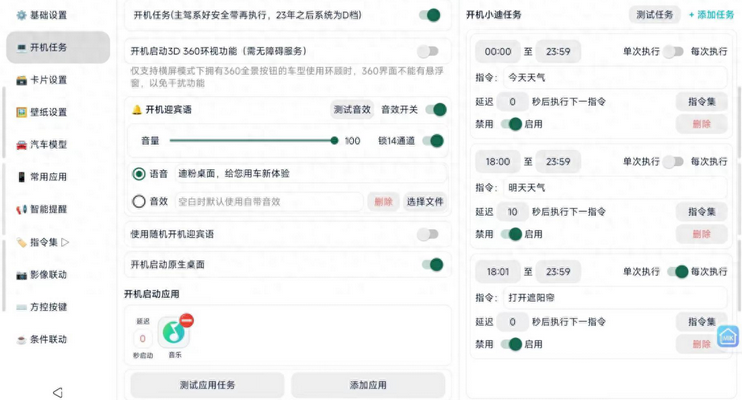Toggle 使用随机开机迎宾语 switch

click(x=428, y=234)
